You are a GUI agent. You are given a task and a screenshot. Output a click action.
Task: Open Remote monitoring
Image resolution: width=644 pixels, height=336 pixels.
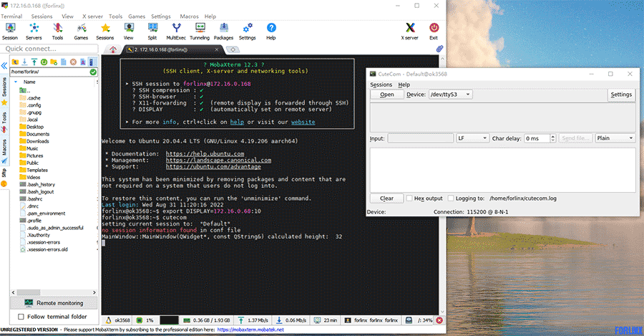pos(54,303)
